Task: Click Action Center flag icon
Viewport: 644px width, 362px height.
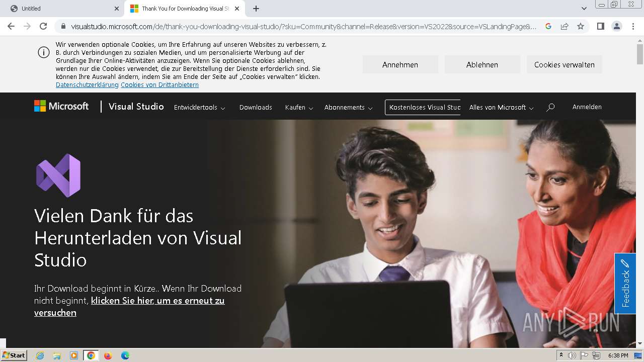Action: (584, 355)
